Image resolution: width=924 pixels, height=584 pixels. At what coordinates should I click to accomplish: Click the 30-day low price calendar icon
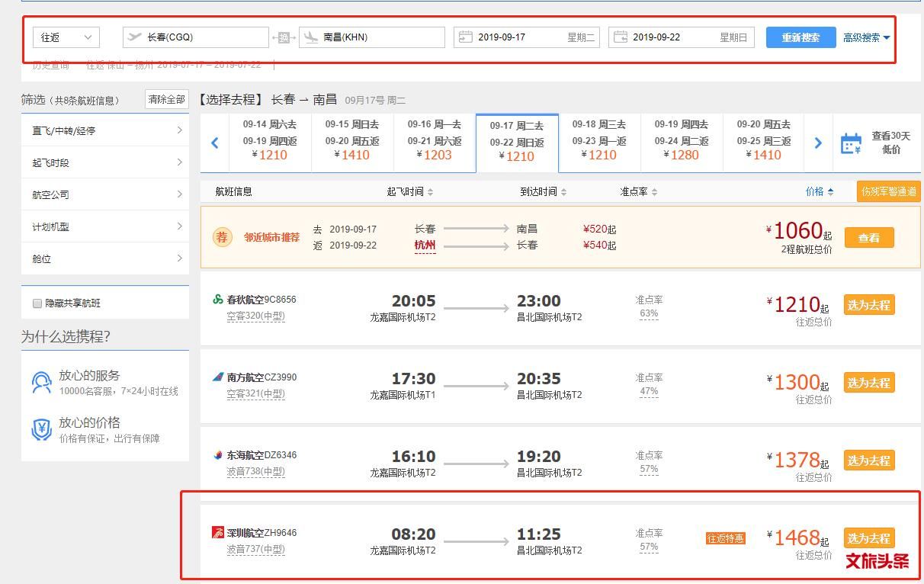point(851,143)
